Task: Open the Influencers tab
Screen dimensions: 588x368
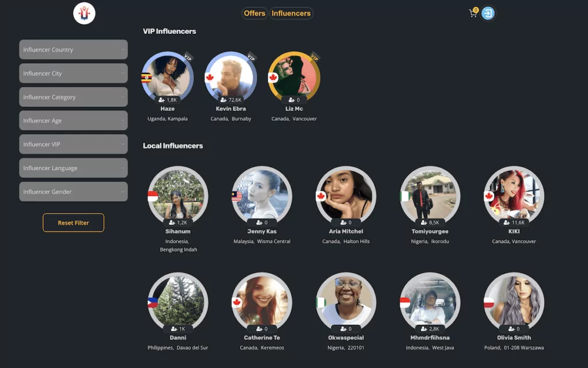Action: pyautogui.click(x=291, y=13)
